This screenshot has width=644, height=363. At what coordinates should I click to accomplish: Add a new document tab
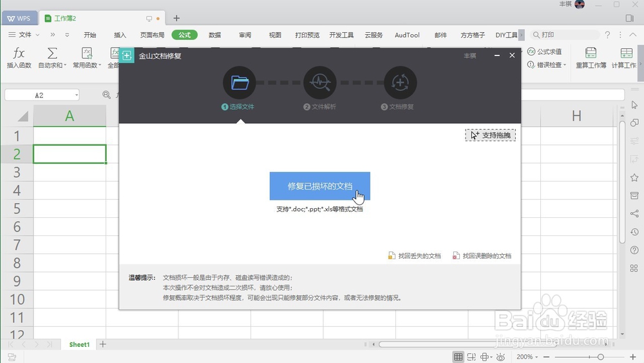click(176, 19)
